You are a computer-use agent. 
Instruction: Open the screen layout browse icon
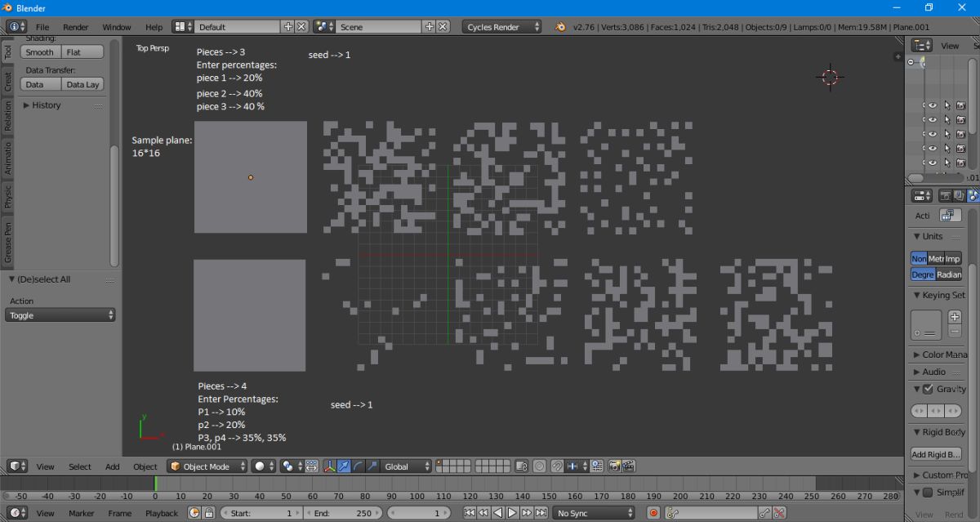(183, 27)
